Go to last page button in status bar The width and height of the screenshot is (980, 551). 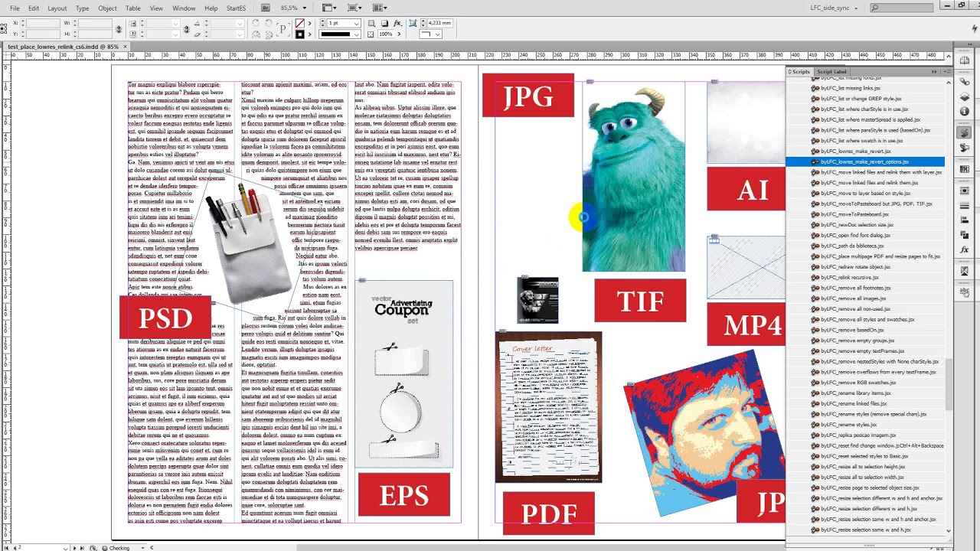(x=83, y=548)
